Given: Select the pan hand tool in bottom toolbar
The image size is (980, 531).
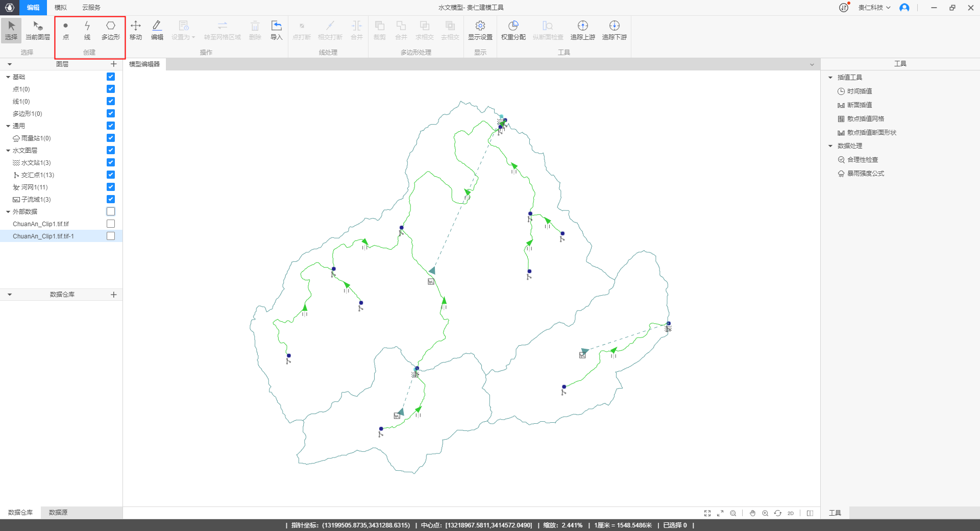Looking at the screenshot, I should [752, 513].
